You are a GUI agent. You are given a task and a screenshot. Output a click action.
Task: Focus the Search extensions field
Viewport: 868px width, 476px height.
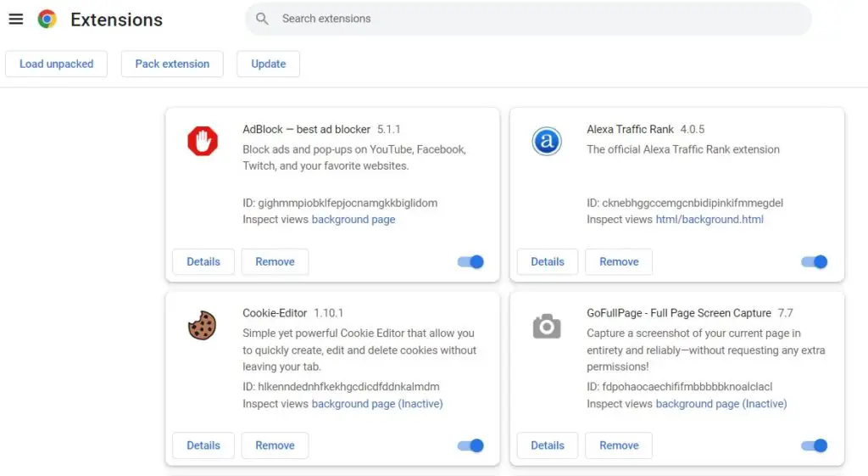click(x=528, y=19)
